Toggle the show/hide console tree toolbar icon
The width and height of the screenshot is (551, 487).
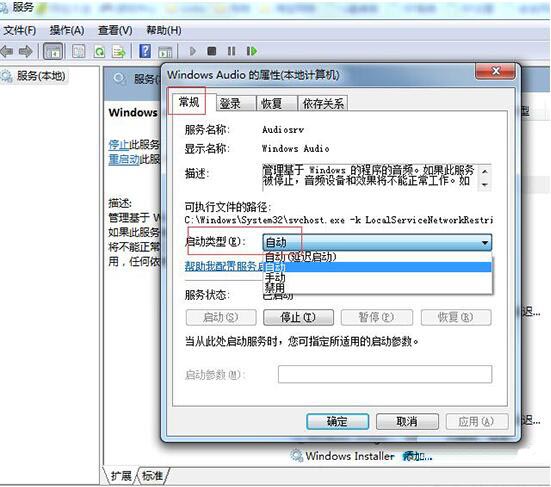pos(53,51)
